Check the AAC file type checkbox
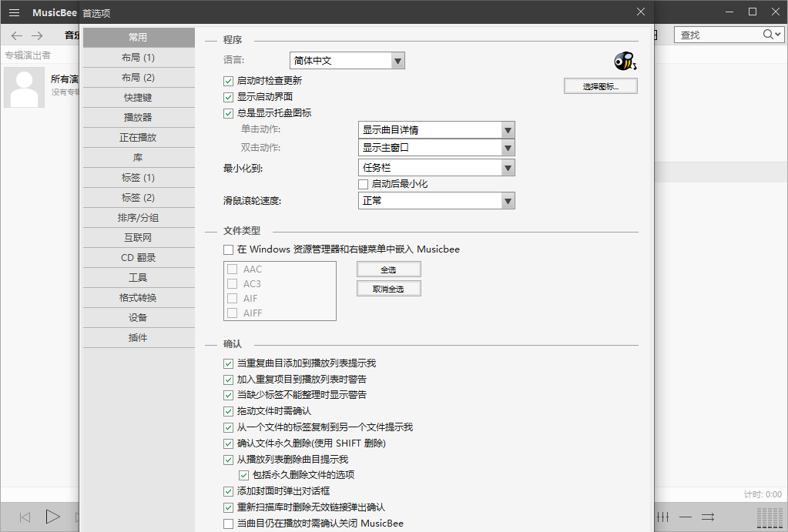The width and height of the screenshot is (788, 532). coord(232,269)
